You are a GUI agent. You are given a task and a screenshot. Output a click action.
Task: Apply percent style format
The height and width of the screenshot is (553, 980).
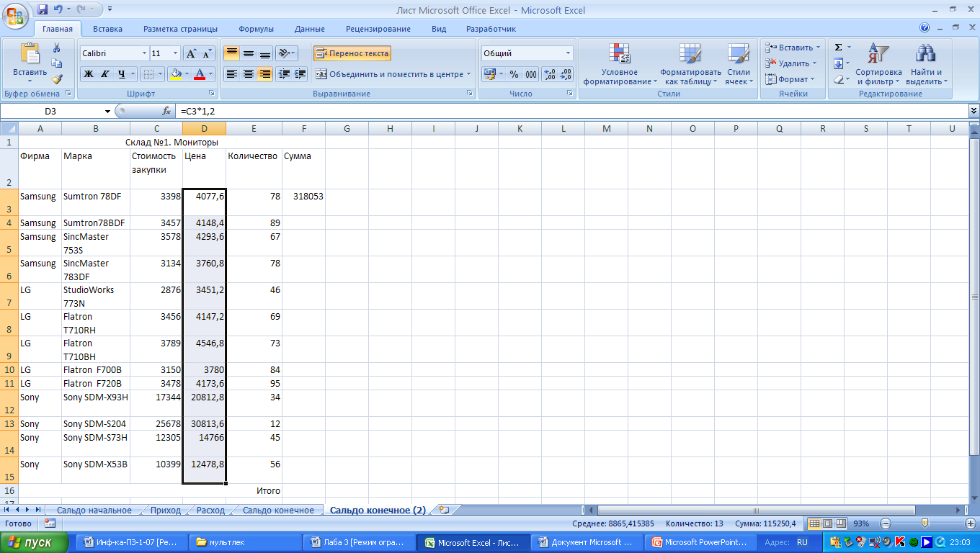point(514,74)
